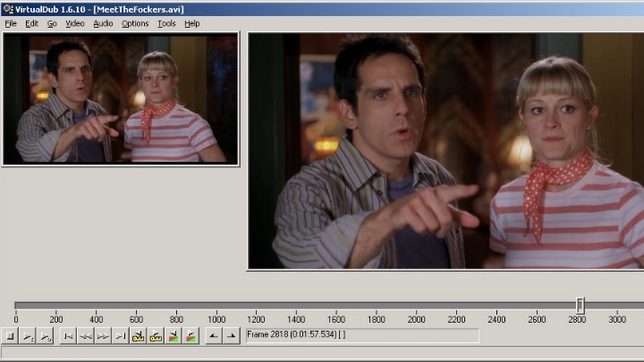Image resolution: width=644 pixels, height=362 pixels.
Task: Click the timeline at frame 2000
Action: click(417, 306)
